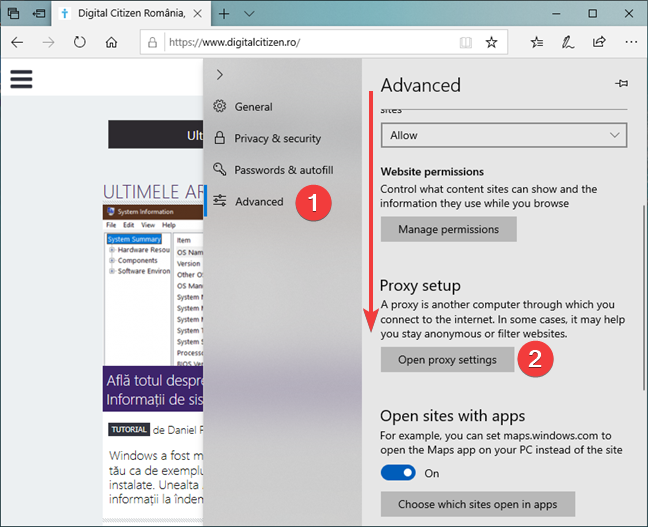Set these tabs aside icon
This screenshot has width=648, height=527.
(39, 14)
